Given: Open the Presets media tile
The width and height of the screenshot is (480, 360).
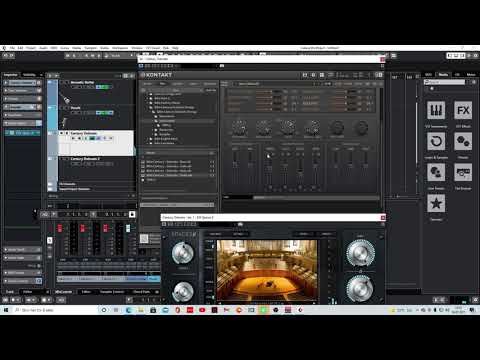Looking at the screenshot, I should click(463, 141).
